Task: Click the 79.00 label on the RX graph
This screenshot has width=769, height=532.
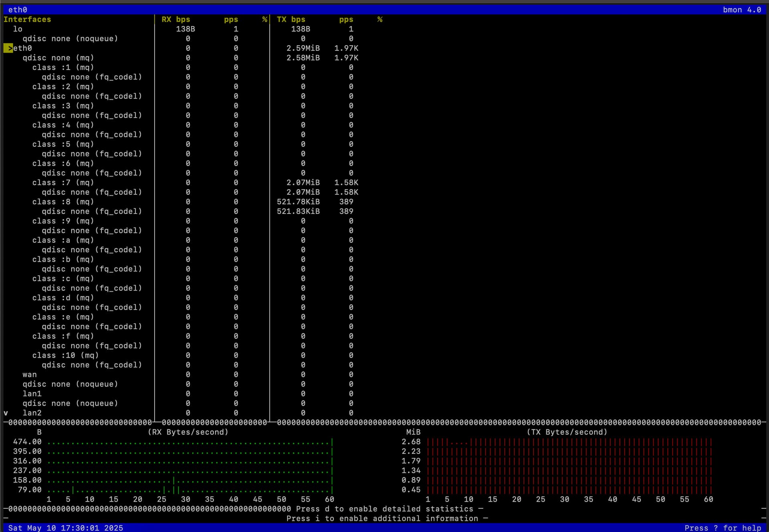Action: (x=30, y=490)
